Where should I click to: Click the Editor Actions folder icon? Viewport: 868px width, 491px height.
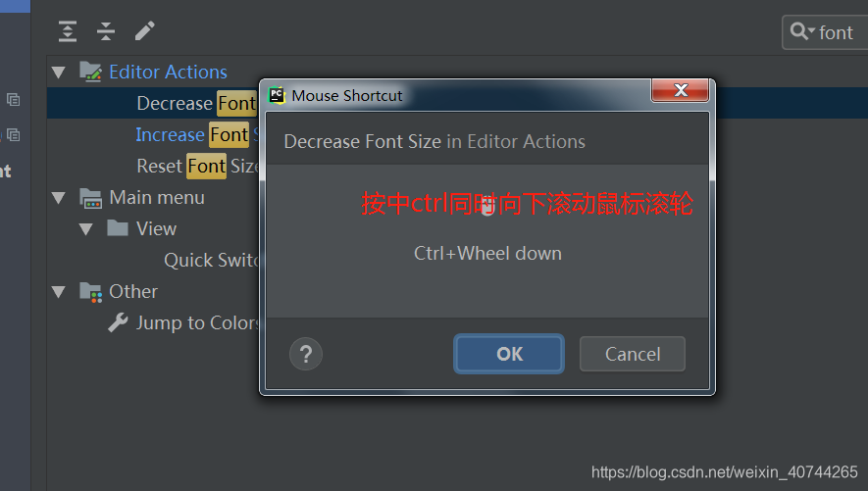90,72
